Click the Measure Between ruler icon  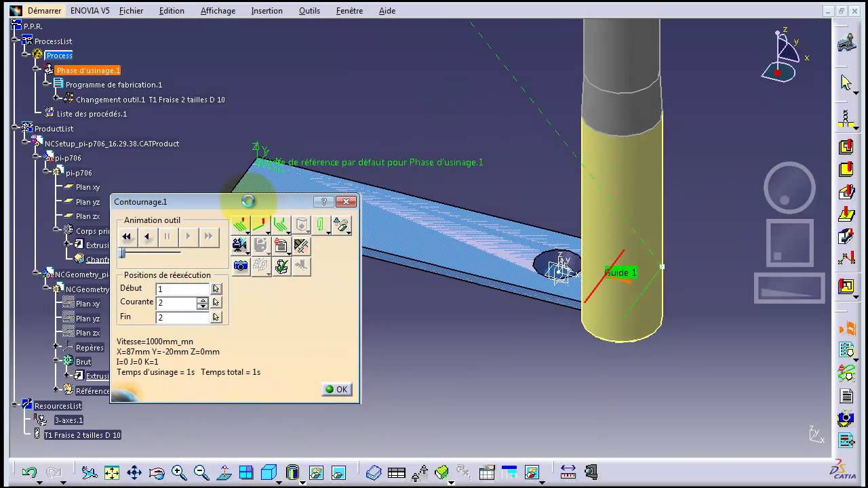(x=568, y=472)
